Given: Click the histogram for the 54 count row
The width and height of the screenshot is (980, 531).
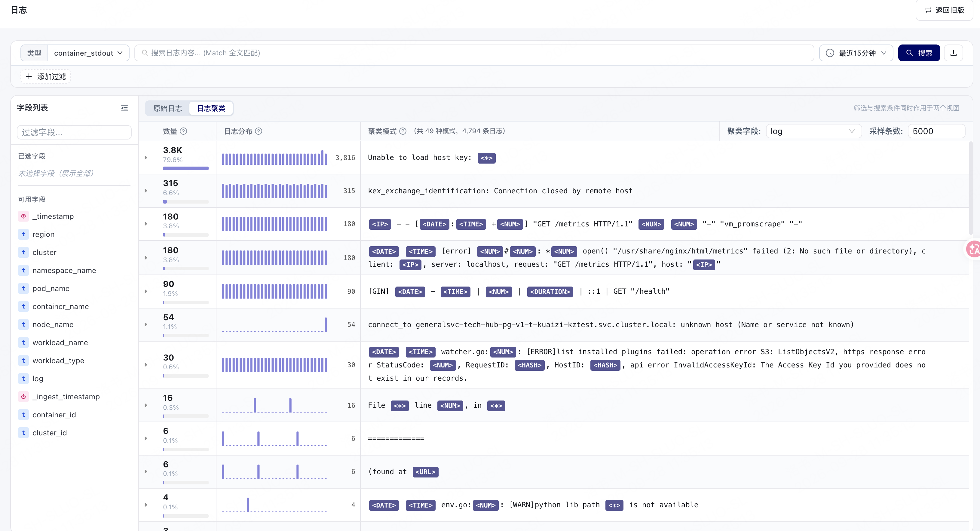Looking at the screenshot, I should pos(274,325).
